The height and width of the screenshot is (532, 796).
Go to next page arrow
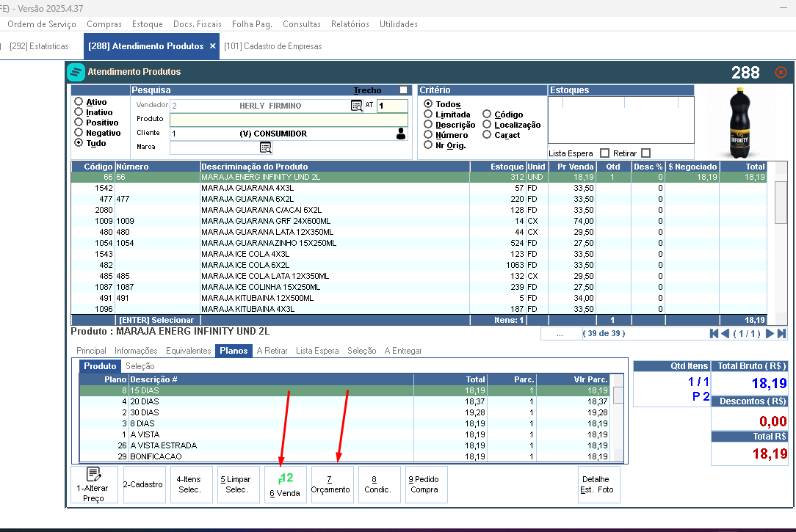(x=770, y=333)
